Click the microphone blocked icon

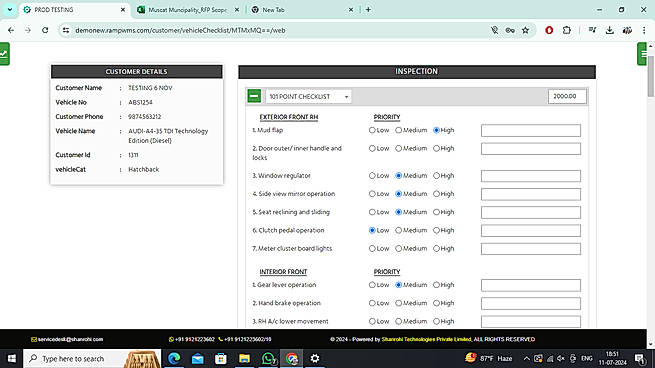point(494,30)
